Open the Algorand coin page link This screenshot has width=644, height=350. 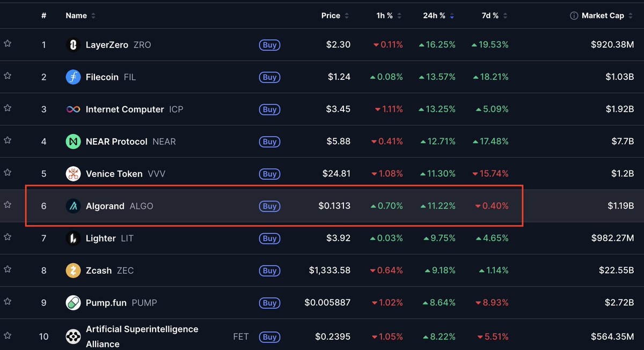coord(105,206)
